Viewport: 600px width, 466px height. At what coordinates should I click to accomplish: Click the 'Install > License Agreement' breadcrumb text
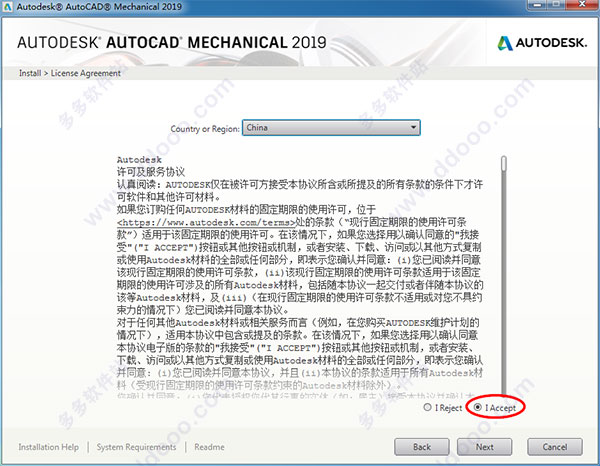(70, 73)
